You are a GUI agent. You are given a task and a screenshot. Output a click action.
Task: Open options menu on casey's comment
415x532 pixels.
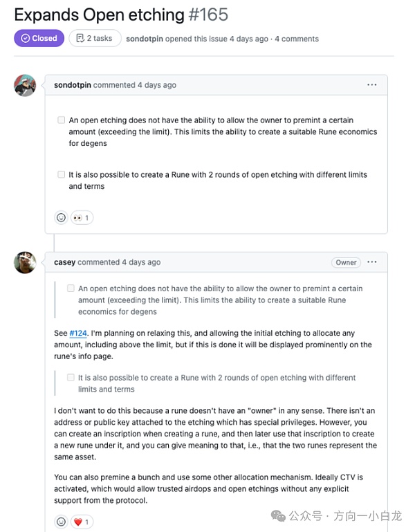pos(372,262)
